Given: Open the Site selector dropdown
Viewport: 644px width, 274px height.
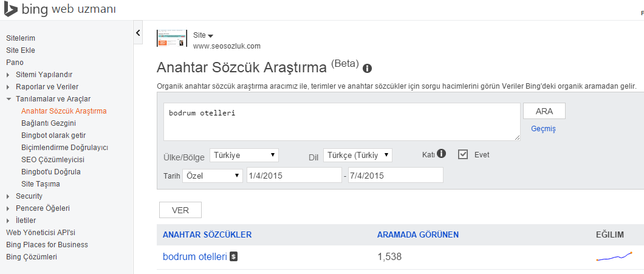Looking at the screenshot, I should (x=204, y=35).
